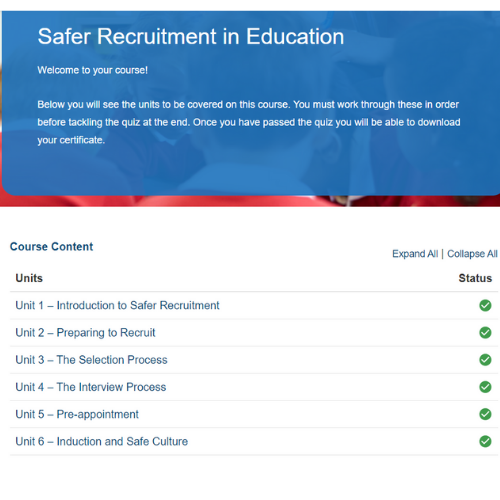Click Unit 4 green status checkmark

[485, 387]
